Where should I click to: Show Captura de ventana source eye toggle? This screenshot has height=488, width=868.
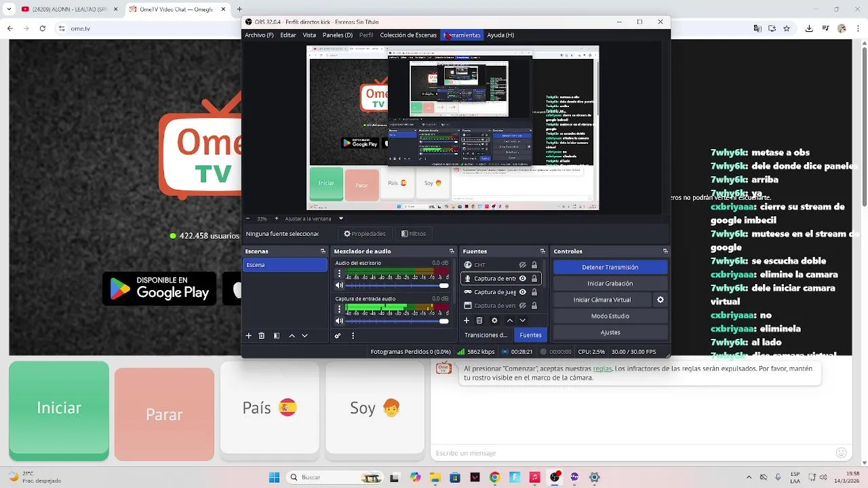(x=523, y=306)
